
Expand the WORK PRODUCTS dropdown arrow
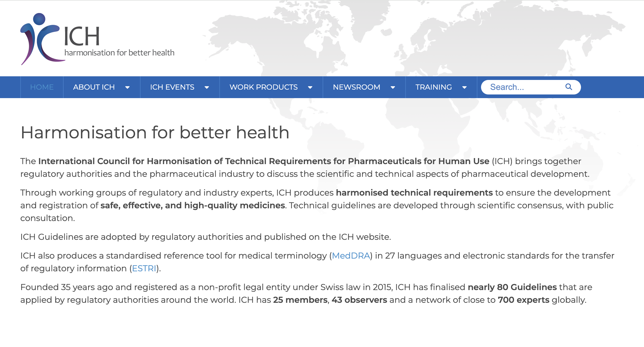click(310, 88)
